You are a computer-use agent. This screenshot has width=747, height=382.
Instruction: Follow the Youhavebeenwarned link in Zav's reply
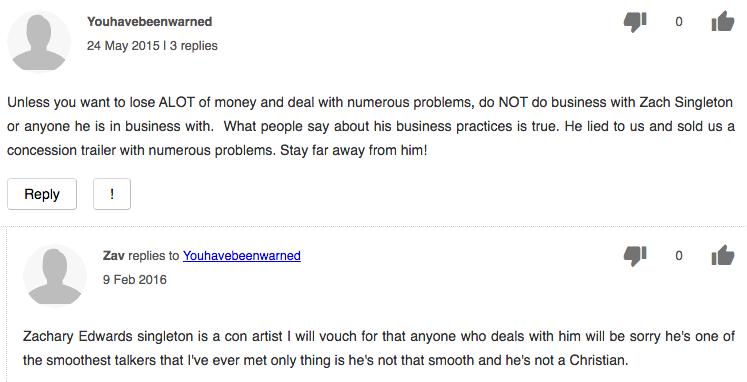pyautogui.click(x=242, y=256)
